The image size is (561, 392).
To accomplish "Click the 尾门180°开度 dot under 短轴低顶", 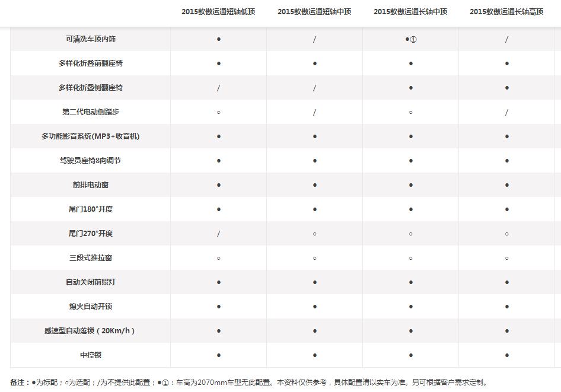I will pos(219,209).
